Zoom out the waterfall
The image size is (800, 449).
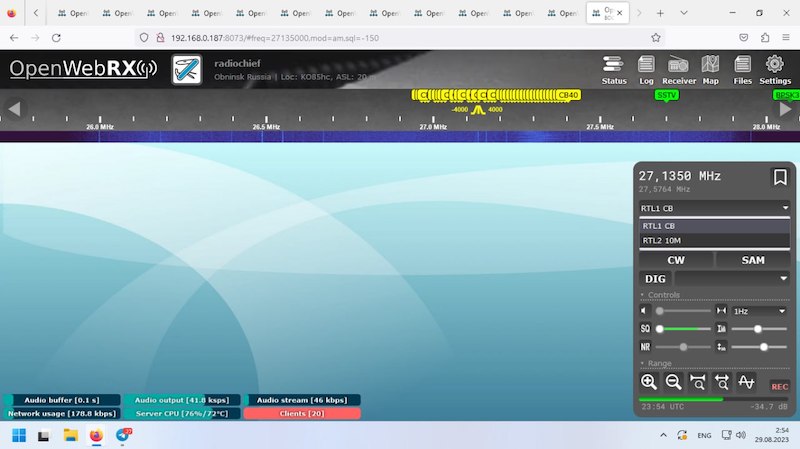(673, 381)
